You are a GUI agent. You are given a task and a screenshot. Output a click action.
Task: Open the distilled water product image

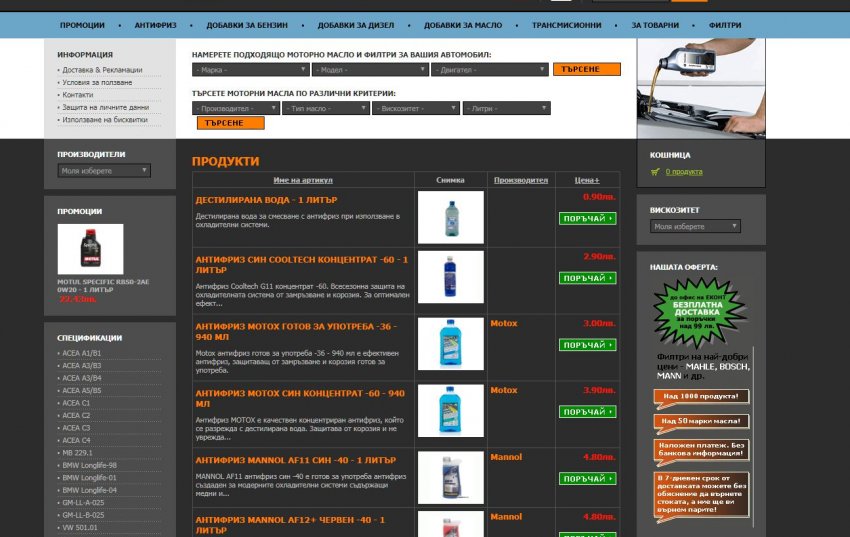[x=450, y=217]
